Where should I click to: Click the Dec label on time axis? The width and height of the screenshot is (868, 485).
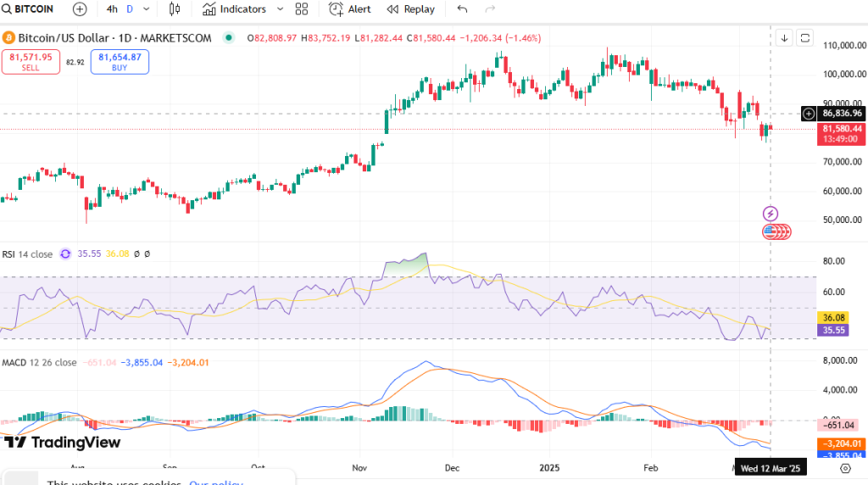452,468
